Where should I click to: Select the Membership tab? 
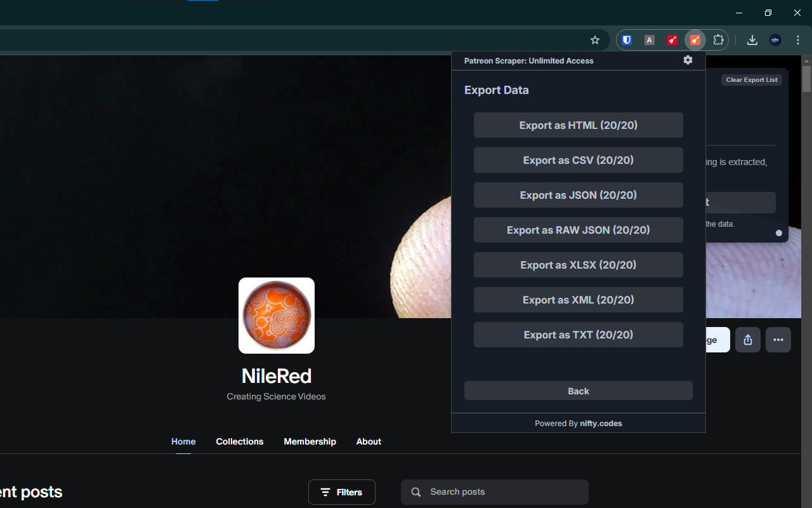[310, 441]
